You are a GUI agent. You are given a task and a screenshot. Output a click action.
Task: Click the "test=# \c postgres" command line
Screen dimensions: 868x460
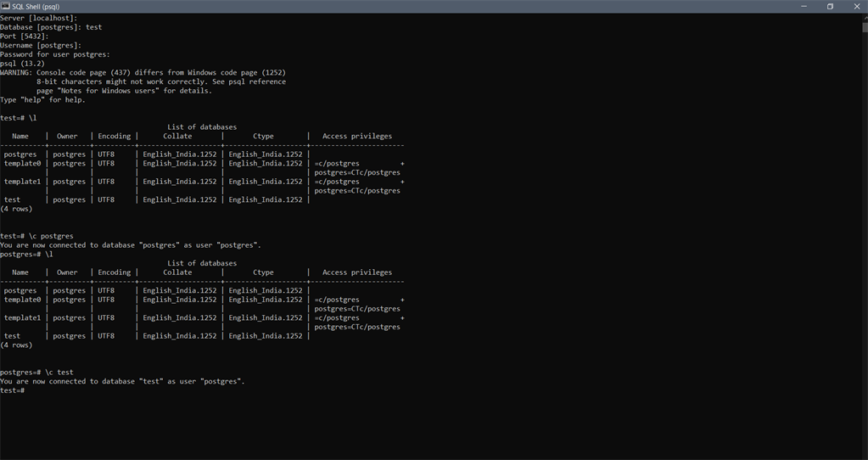37,236
